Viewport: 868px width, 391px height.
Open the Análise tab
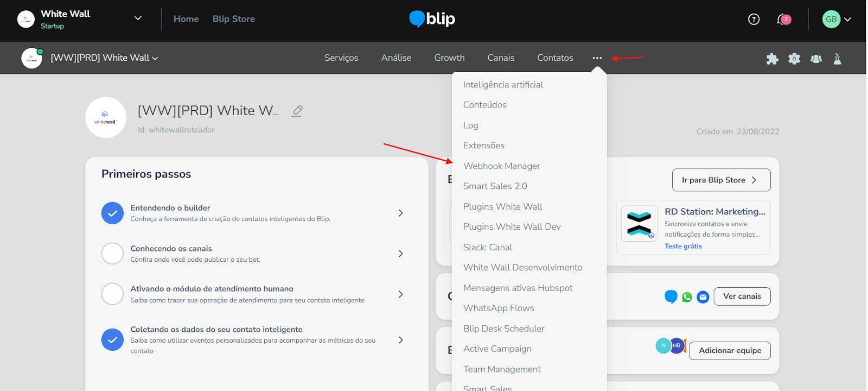coord(396,58)
